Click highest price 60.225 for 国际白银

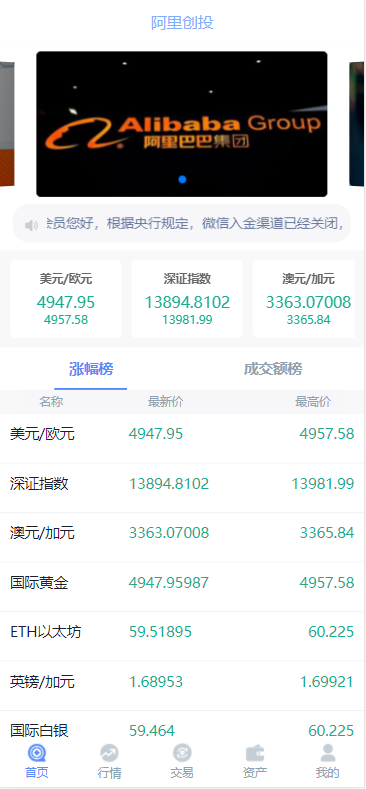coord(331,731)
